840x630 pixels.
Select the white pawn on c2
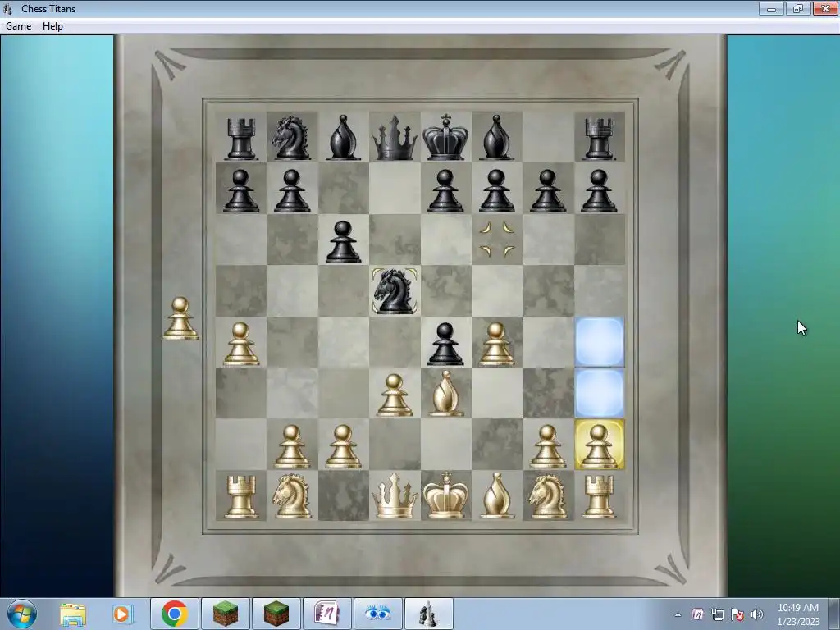(x=343, y=446)
